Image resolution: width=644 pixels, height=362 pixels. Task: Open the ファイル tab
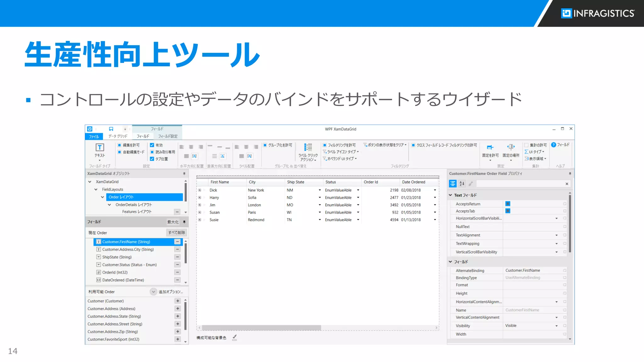pyautogui.click(x=94, y=136)
